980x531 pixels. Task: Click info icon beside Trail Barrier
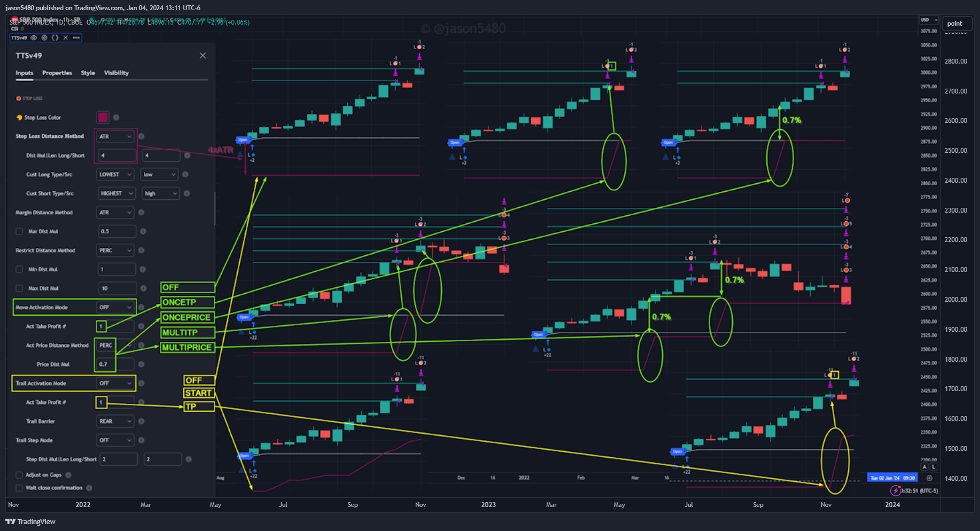[x=141, y=421]
